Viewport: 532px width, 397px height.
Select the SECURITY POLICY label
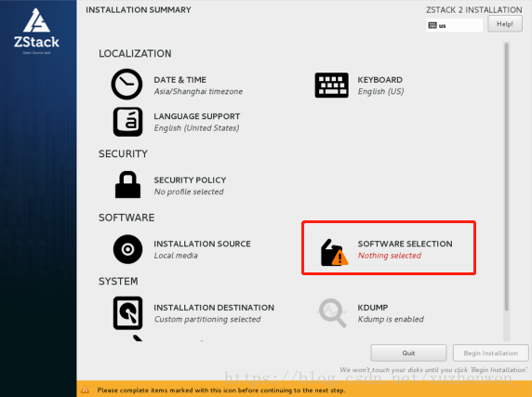click(x=190, y=180)
